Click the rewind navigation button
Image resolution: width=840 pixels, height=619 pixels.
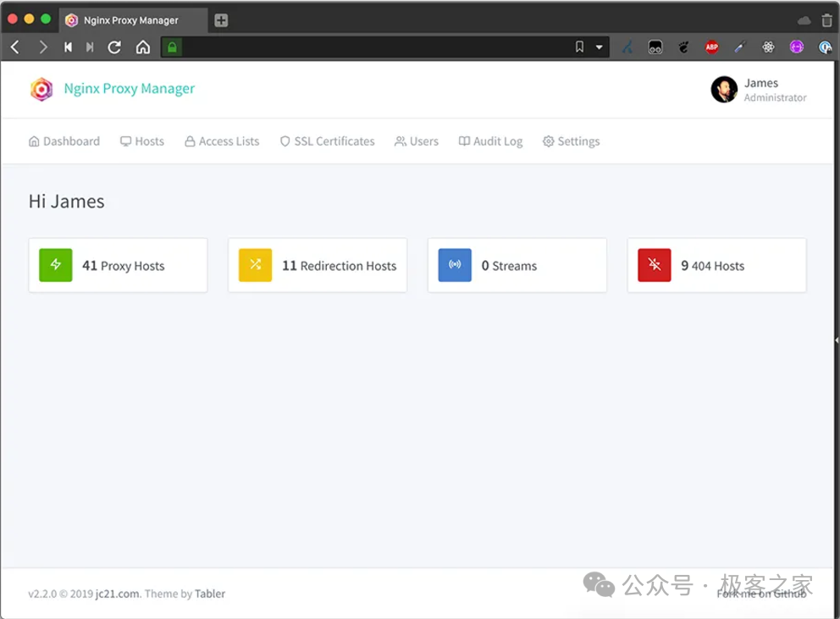68,47
